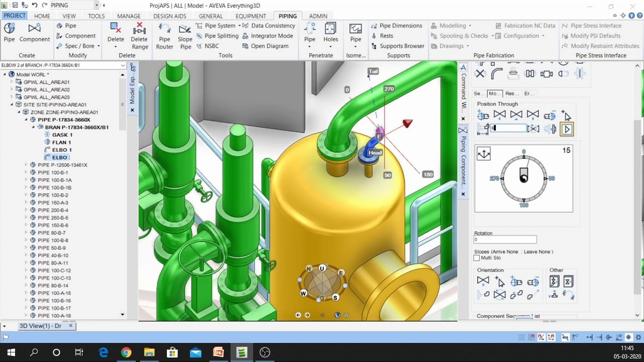Run the Data Consistency check
Image resolution: width=644 pixels, height=362 pixels.
[268, 25]
